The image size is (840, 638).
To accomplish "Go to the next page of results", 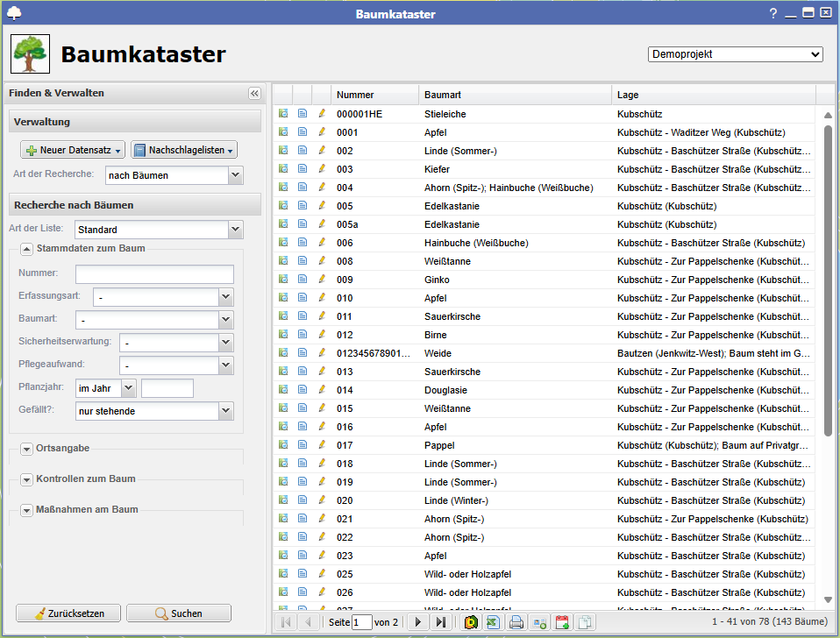I will coord(418,622).
